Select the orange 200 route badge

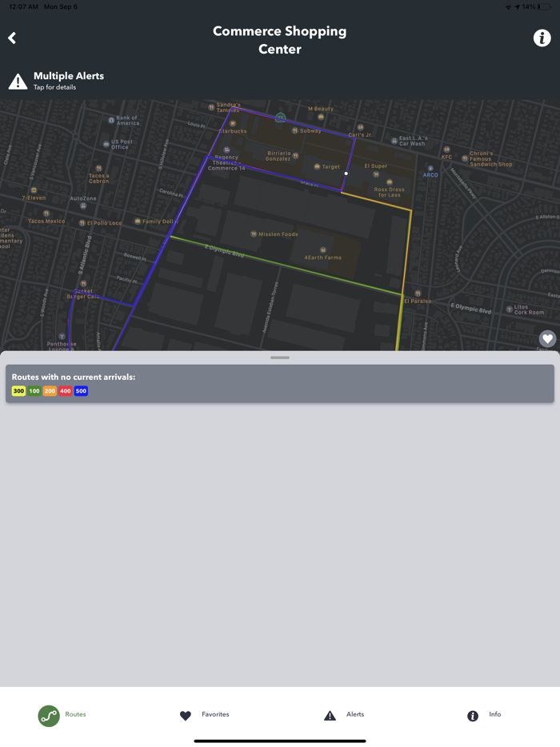(50, 391)
